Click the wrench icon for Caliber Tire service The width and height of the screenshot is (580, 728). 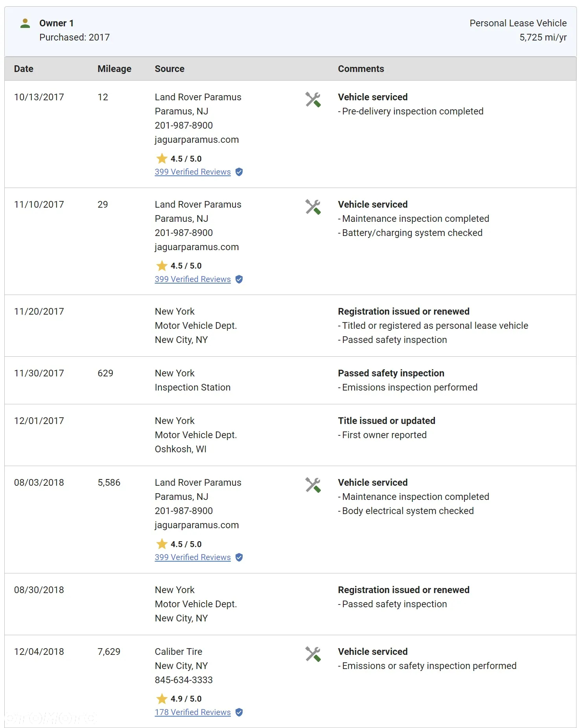[x=313, y=654]
